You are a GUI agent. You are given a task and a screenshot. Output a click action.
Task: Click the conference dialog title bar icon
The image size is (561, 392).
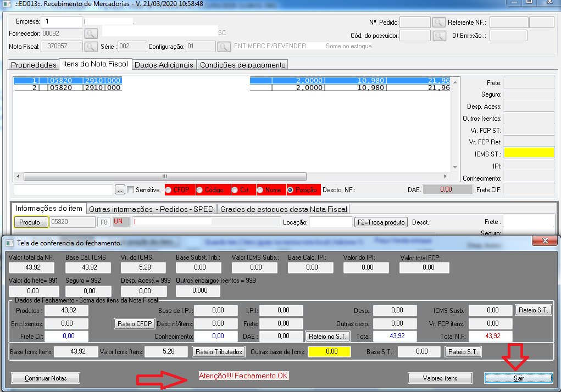[x=10, y=242]
